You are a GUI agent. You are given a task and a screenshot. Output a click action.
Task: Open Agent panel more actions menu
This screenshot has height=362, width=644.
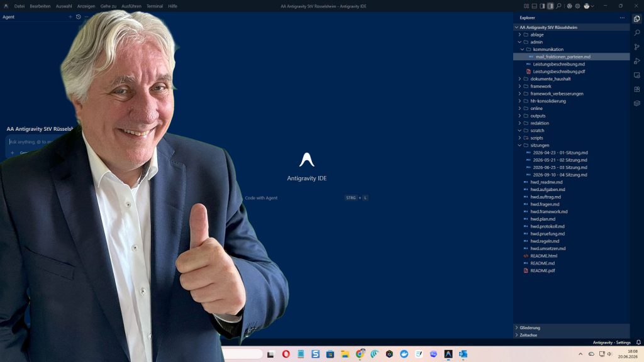86,17
